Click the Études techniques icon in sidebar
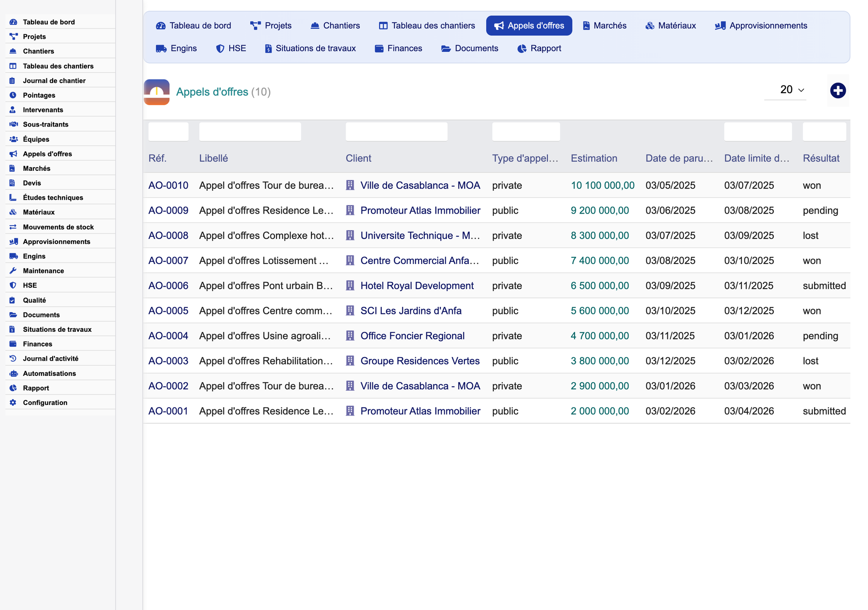This screenshot has width=868, height=610. pyautogui.click(x=13, y=198)
